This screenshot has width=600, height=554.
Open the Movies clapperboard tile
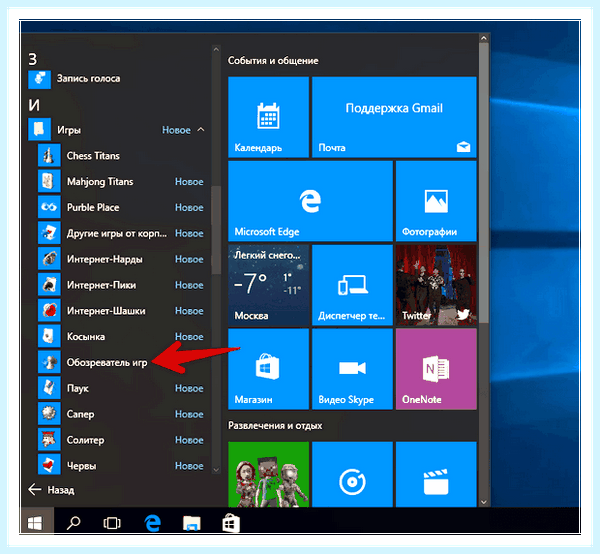click(x=436, y=474)
